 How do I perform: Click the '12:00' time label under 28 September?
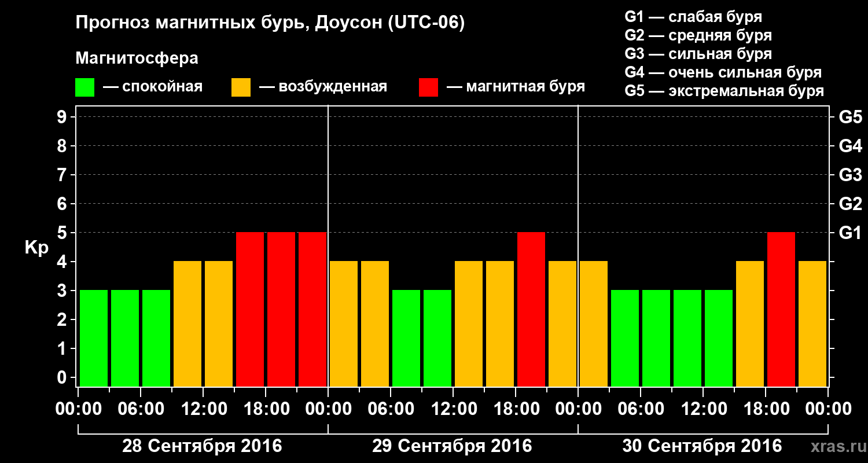coord(203,410)
